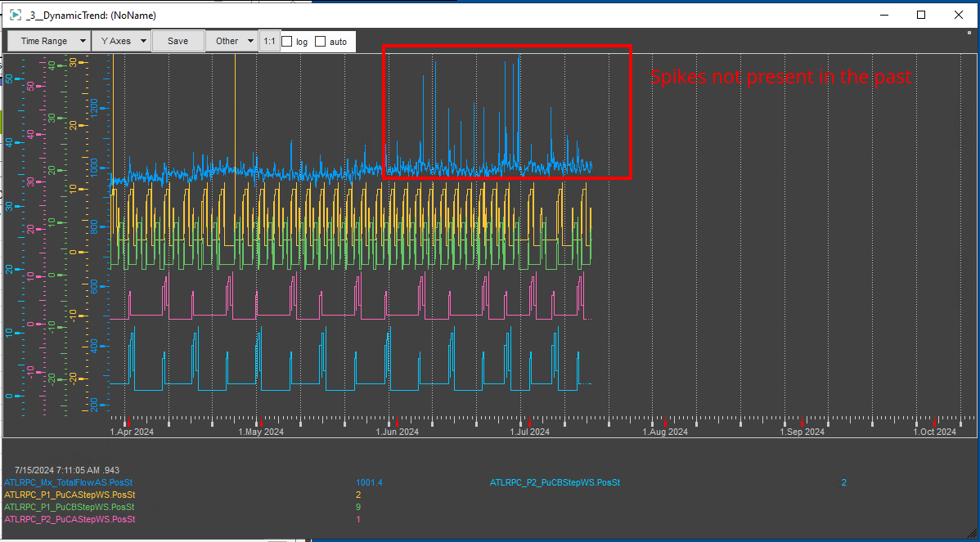The image size is (980, 542).
Task: Click the 1.Jun 2024 time axis label
Action: [x=397, y=432]
